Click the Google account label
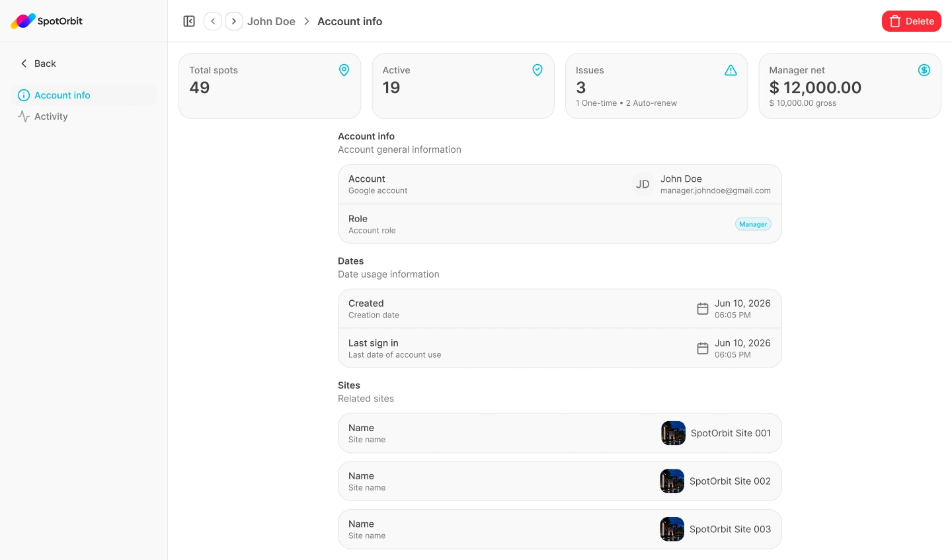 pos(378,190)
